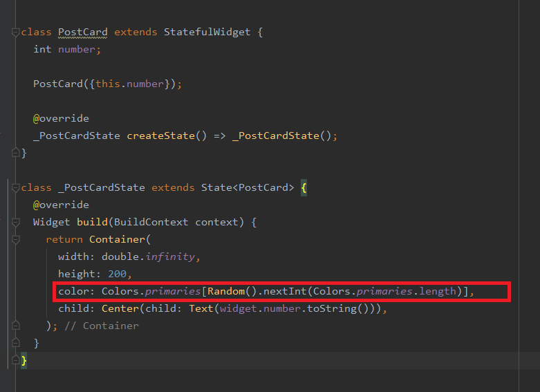Click 'double' in the width line

click(x=120, y=256)
